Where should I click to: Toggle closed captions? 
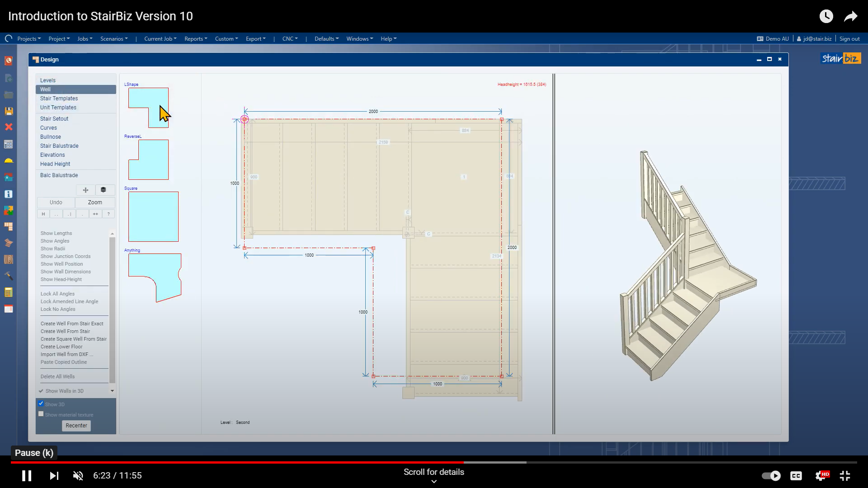[796, 475]
